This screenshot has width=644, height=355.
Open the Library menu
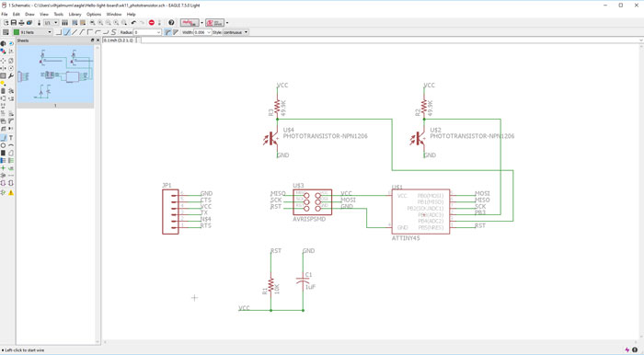point(75,15)
